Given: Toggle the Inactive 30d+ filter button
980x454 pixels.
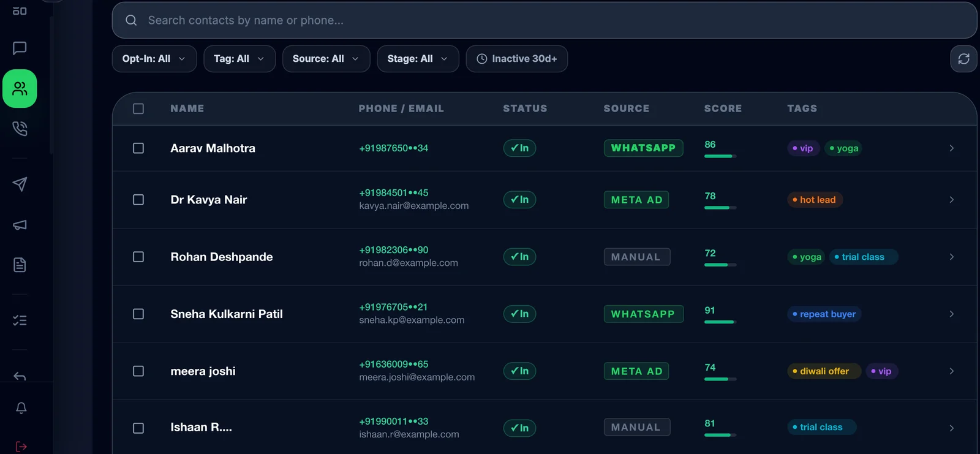Looking at the screenshot, I should (517, 59).
